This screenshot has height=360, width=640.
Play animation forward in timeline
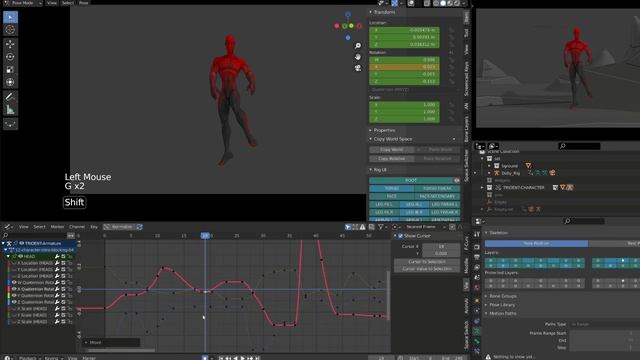(242, 358)
